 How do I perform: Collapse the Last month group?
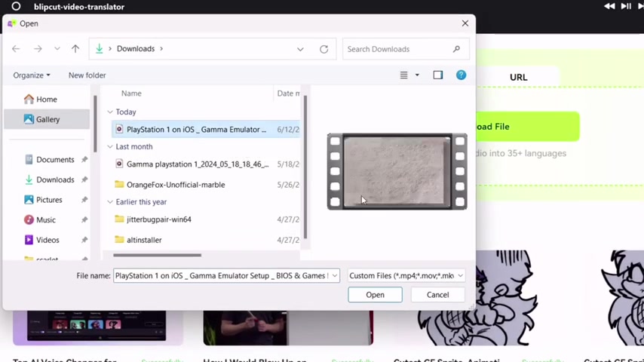pos(110,147)
